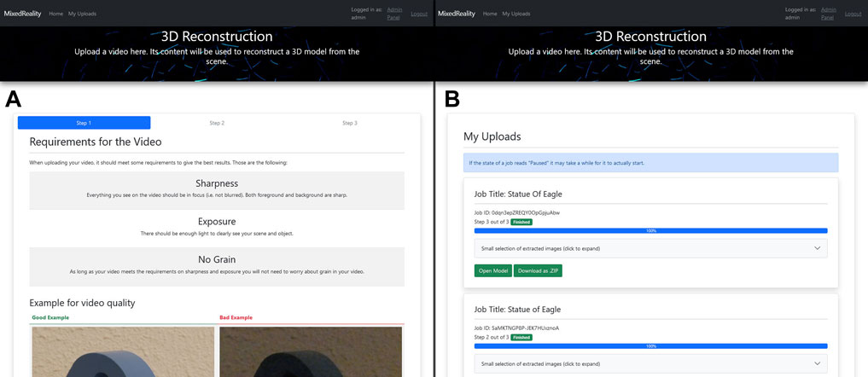Click the No Grain requirement heading

[x=217, y=259]
